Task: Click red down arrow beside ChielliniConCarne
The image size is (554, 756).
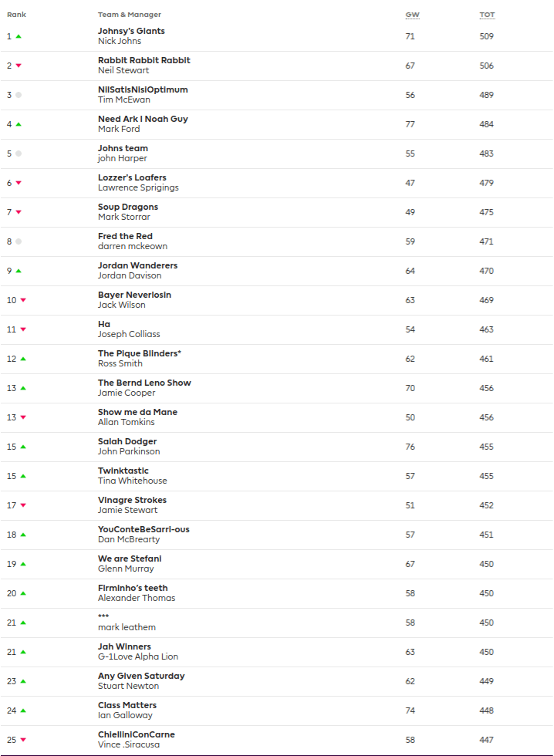Action: point(23,740)
